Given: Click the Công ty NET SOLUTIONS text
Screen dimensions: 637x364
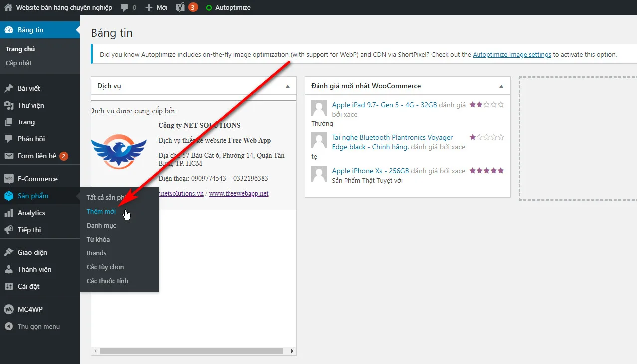Looking at the screenshot, I should pos(199,125).
